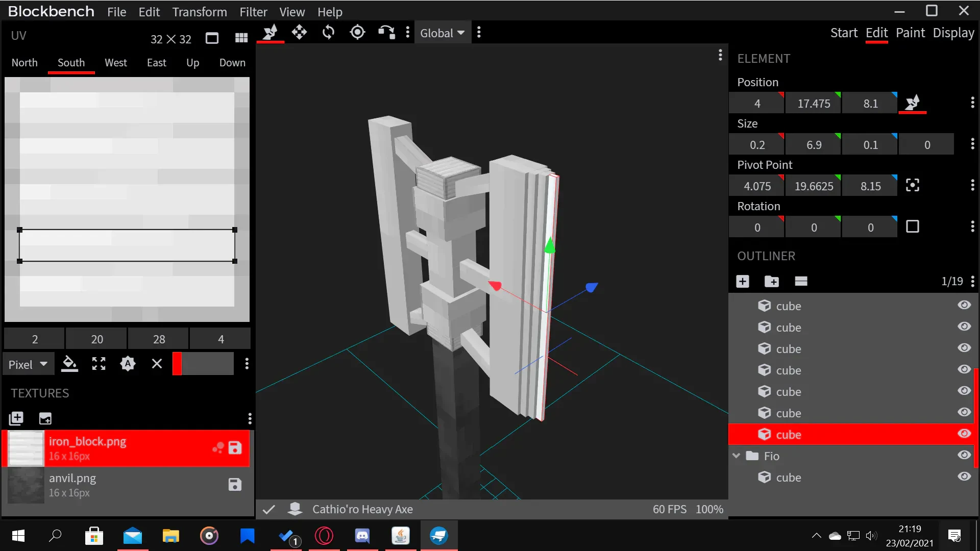
Task: Open the Transform menu
Action: [200, 12]
